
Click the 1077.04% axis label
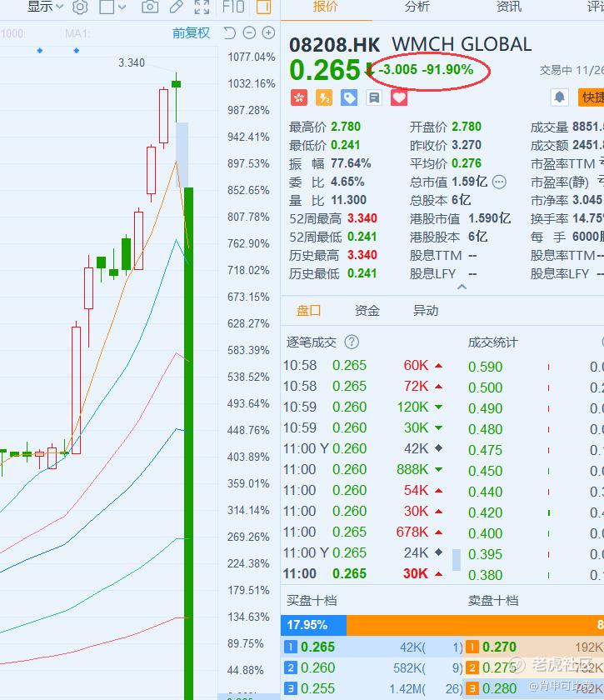252,57
